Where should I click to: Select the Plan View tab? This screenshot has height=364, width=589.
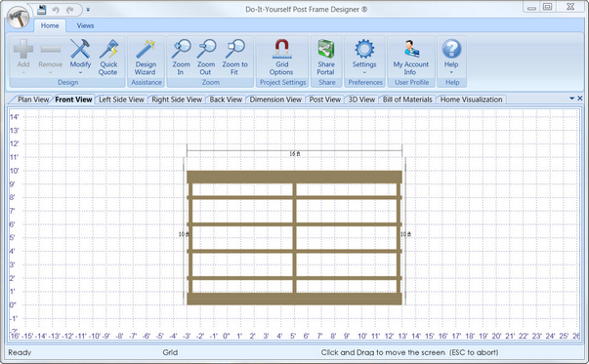(33, 100)
